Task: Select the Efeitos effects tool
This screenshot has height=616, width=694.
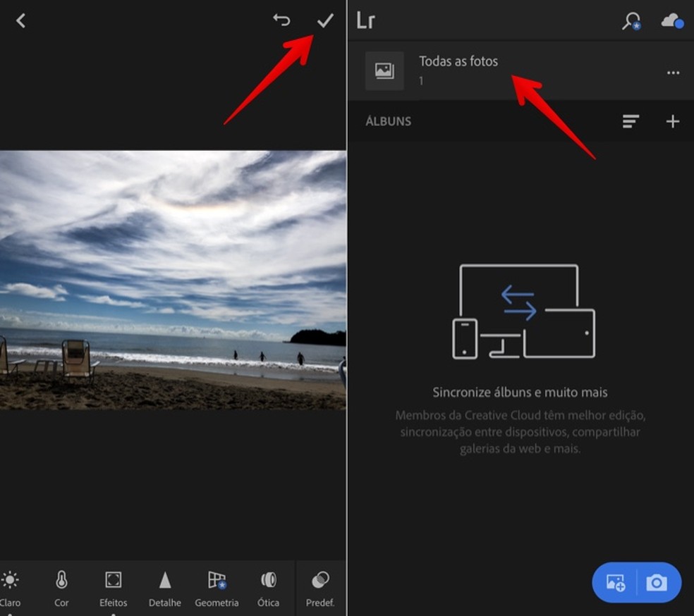Action: pos(113,588)
